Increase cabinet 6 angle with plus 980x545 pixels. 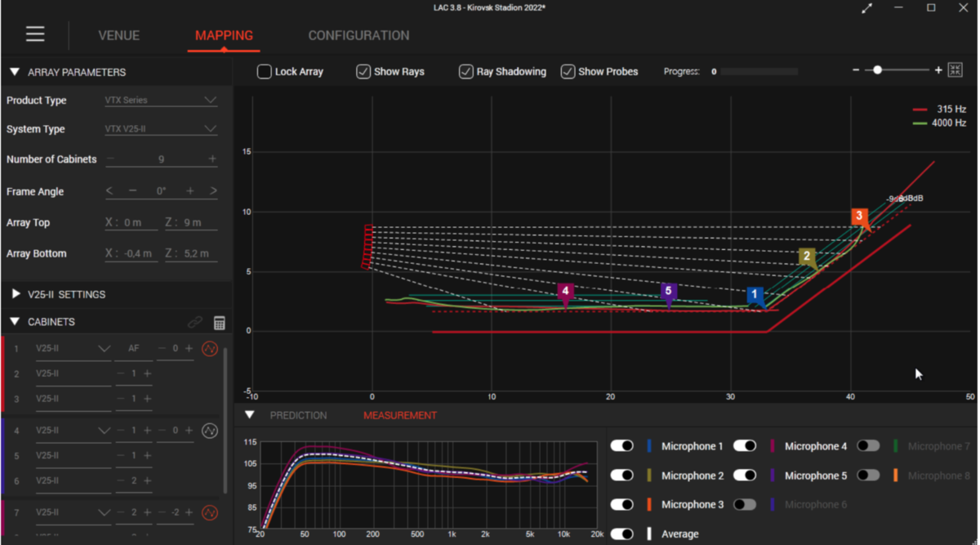[147, 480]
